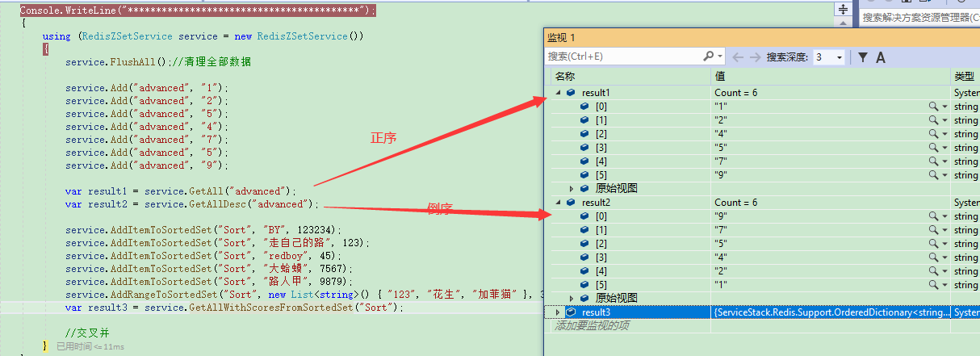Viewport: 980px width, 356px height.
Task: Open text visualizer for result2 [3] row
Action: coord(932,258)
